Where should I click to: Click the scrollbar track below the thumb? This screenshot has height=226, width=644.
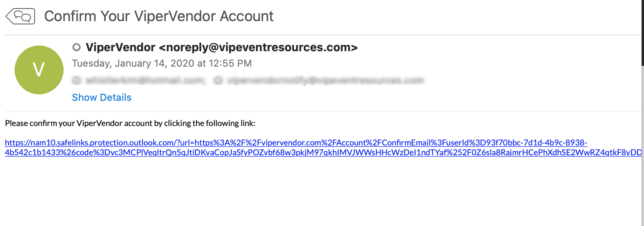tap(643, 146)
